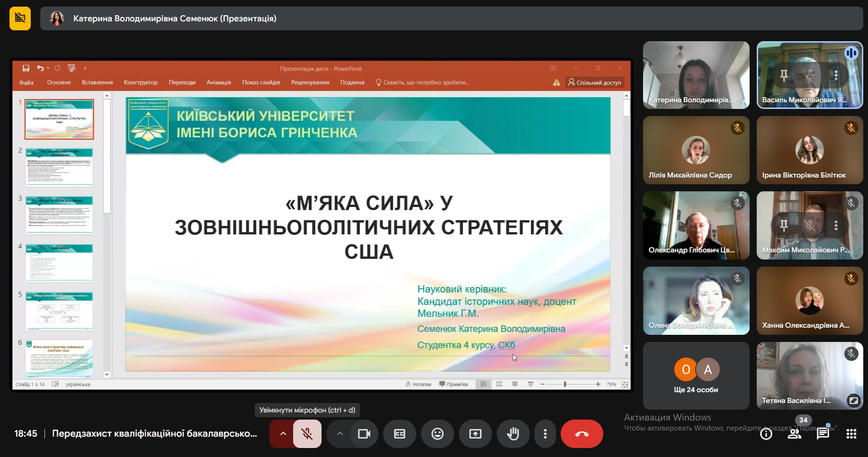Toggle the camera on or off
Screen dimensions: 868x457
click(364, 434)
